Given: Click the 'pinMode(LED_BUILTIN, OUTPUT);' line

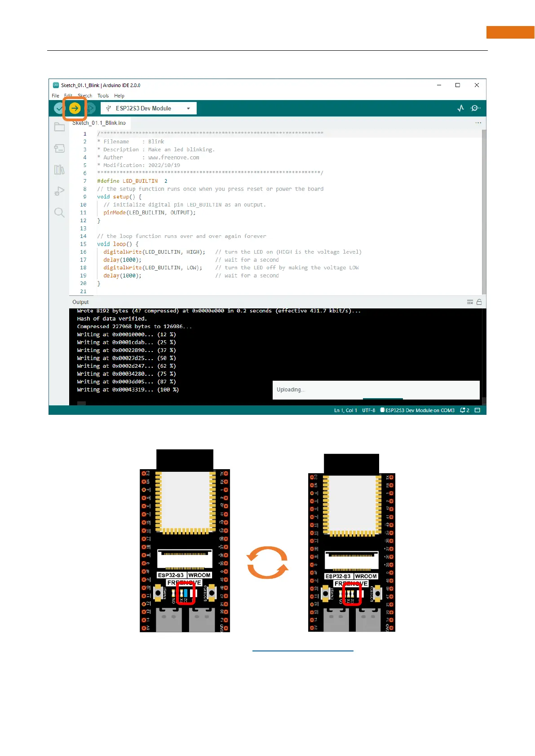Looking at the screenshot, I should 150,212.
